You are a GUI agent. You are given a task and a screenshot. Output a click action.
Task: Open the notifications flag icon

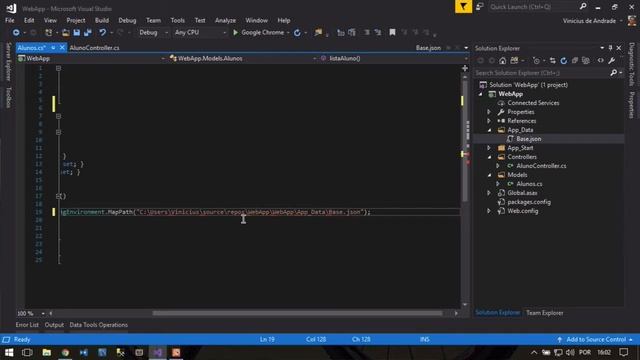[463, 7]
